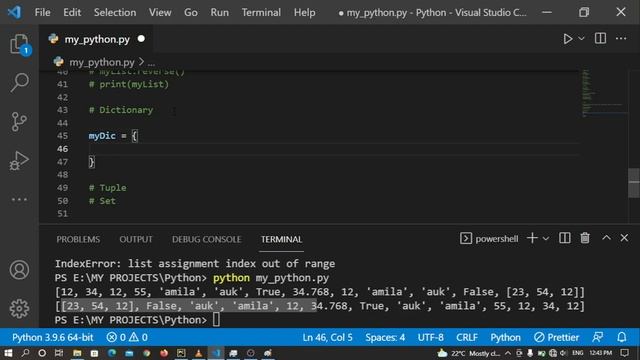This screenshot has width=640, height=360.
Task: Select Python 3.9.6 64-bit interpreter
Action: pos(53,337)
